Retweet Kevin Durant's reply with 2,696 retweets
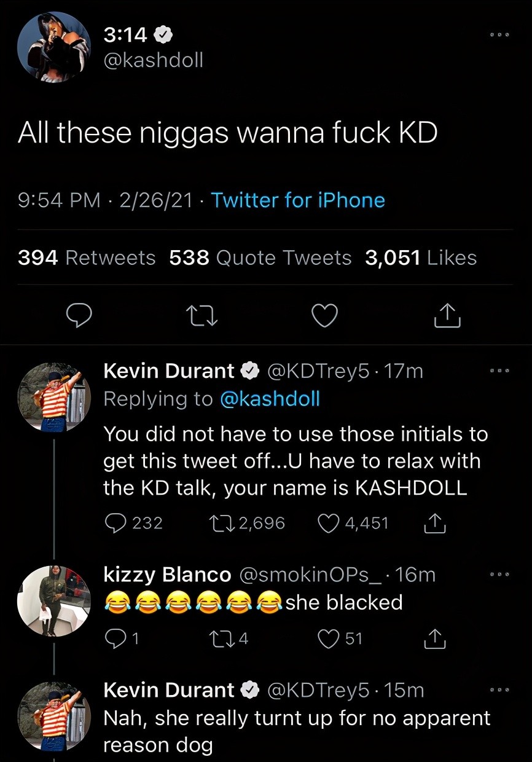This screenshot has height=762, width=532. 220,523
